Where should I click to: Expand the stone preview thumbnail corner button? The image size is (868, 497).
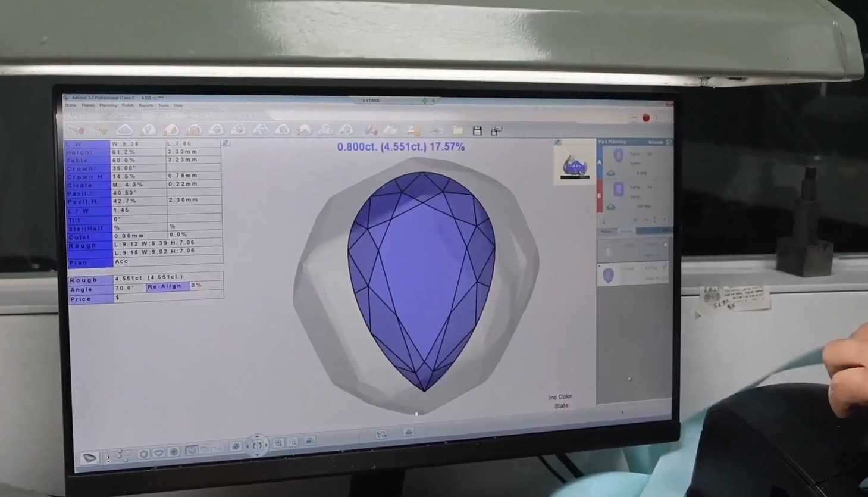point(557,142)
